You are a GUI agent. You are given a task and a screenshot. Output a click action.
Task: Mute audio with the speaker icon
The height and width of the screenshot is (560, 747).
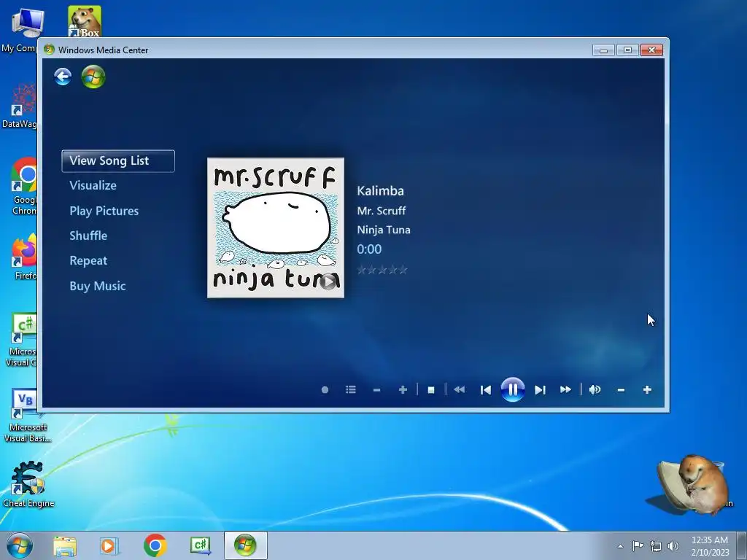[595, 389]
